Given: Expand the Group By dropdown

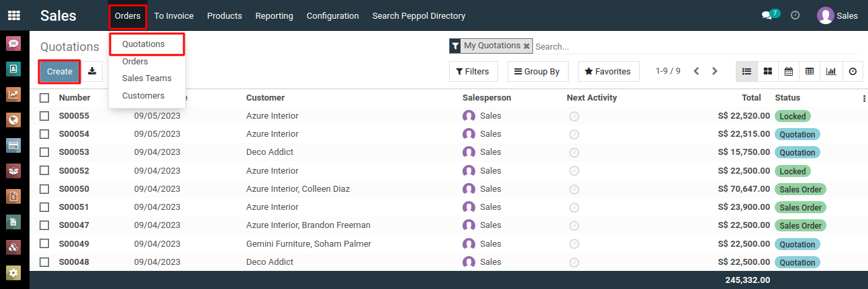Looking at the screenshot, I should click(538, 71).
